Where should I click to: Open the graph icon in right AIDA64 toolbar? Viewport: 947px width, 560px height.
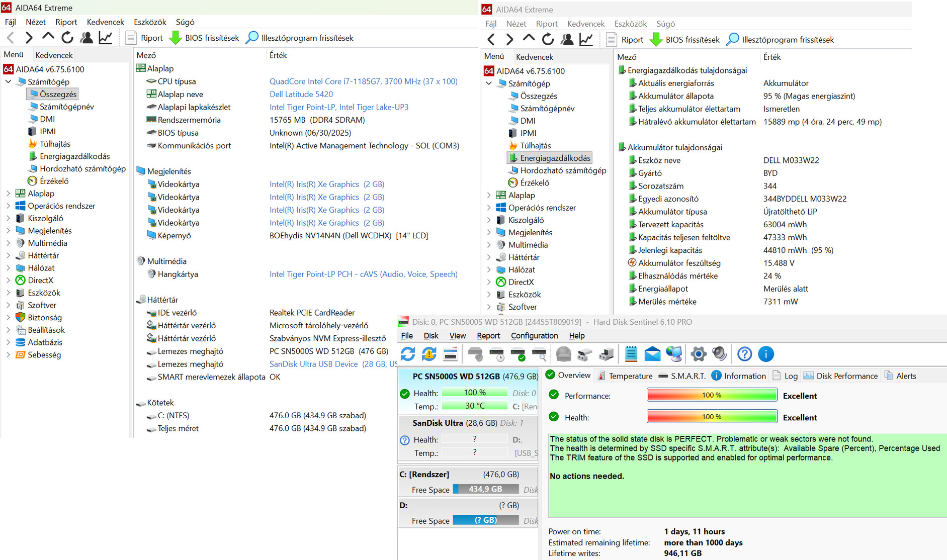click(x=586, y=40)
